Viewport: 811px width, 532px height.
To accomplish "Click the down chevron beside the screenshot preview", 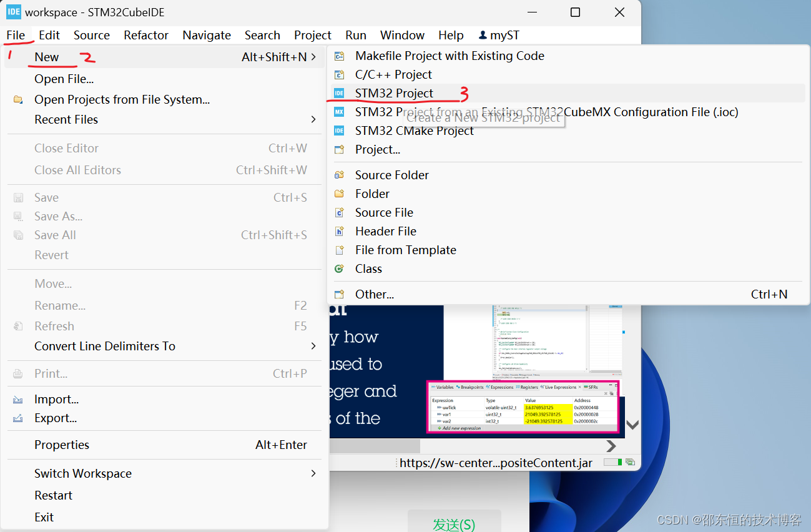I will 632,425.
